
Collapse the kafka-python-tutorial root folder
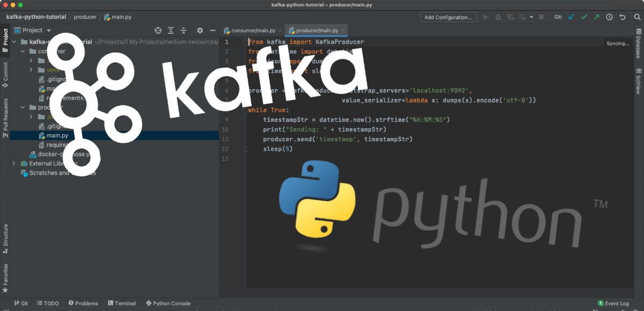[14, 42]
